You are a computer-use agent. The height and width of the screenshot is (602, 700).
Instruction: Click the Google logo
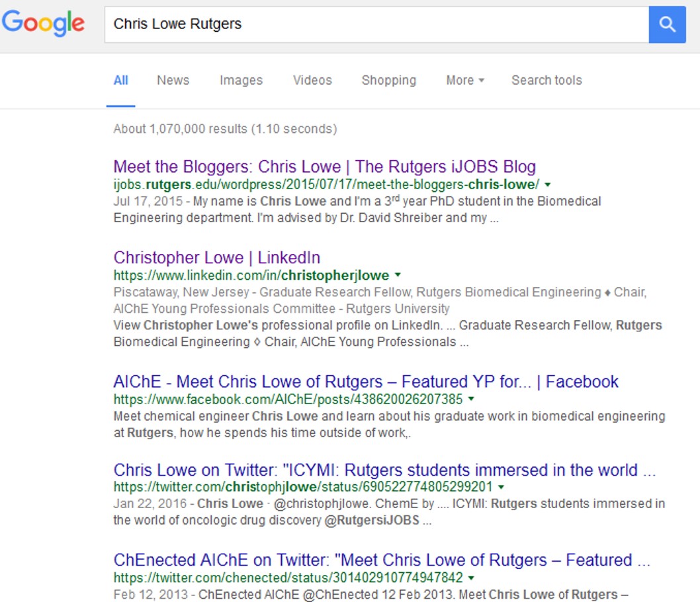coord(44,24)
